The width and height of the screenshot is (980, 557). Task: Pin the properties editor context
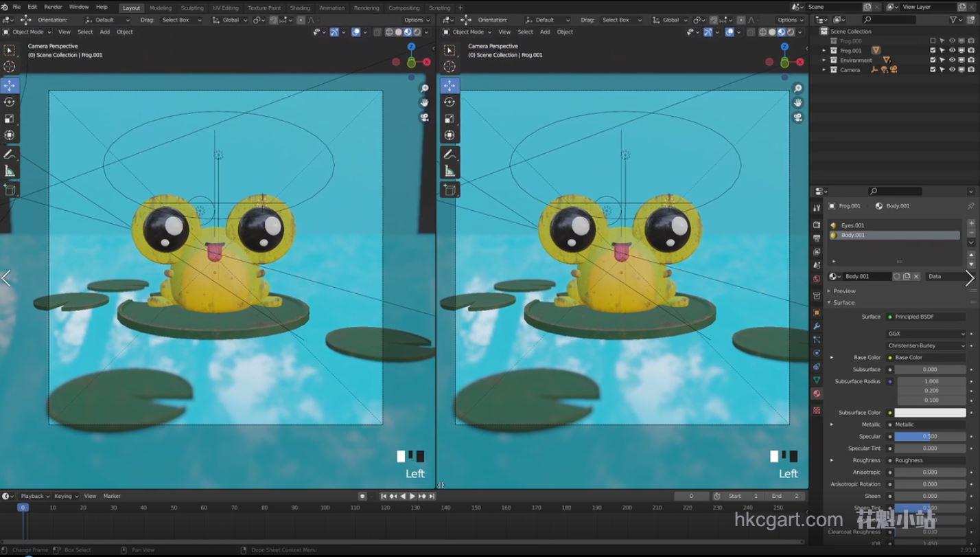(970, 206)
